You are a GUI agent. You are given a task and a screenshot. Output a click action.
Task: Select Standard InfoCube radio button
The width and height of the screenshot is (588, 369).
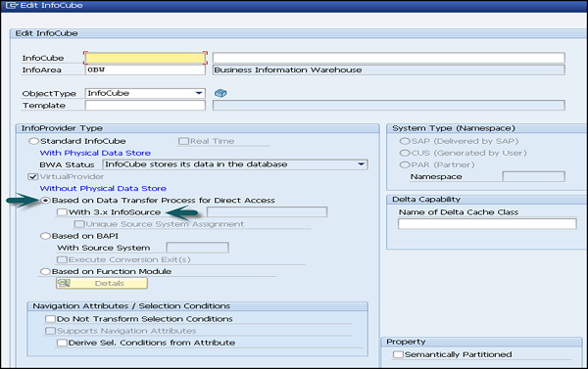[33, 141]
